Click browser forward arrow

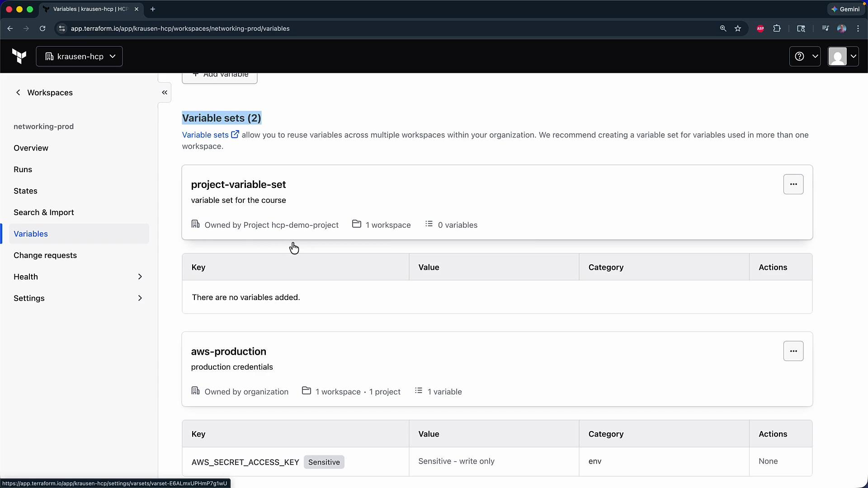(26, 28)
